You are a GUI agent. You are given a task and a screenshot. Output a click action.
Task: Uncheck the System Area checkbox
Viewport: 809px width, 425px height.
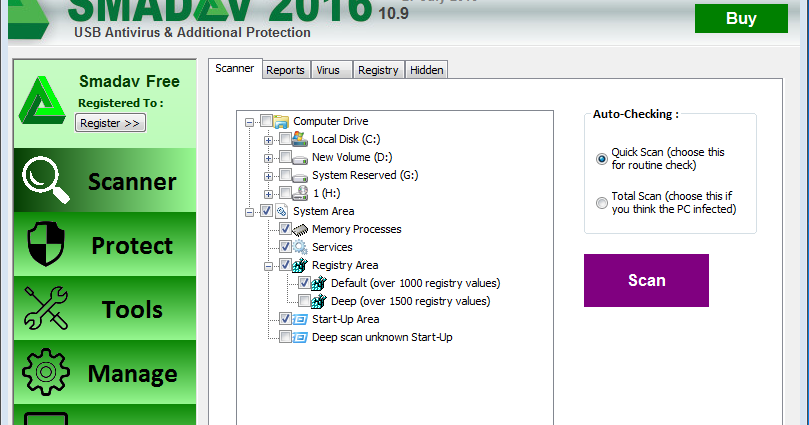[x=266, y=210]
